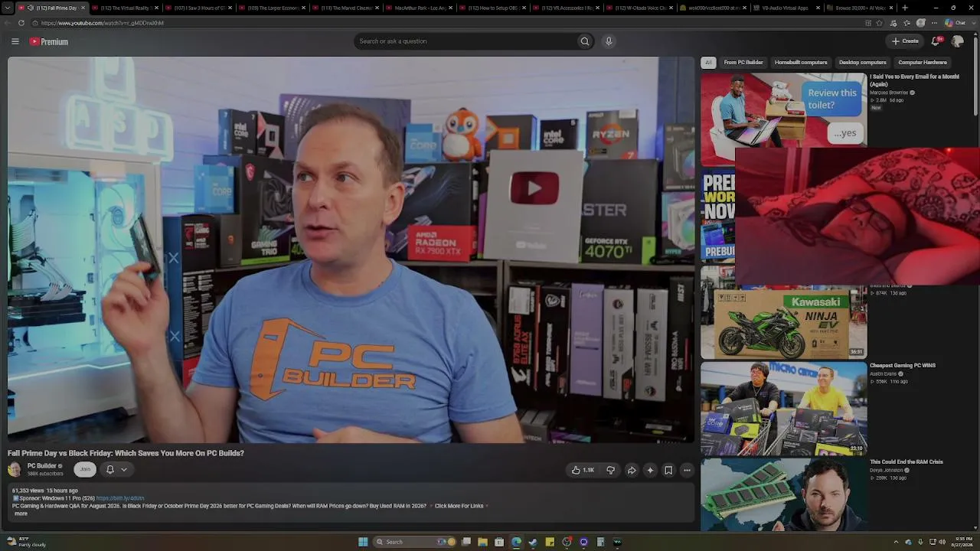The width and height of the screenshot is (980, 551).
Task: Save video with the bookmark icon
Action: coord(668,470)
